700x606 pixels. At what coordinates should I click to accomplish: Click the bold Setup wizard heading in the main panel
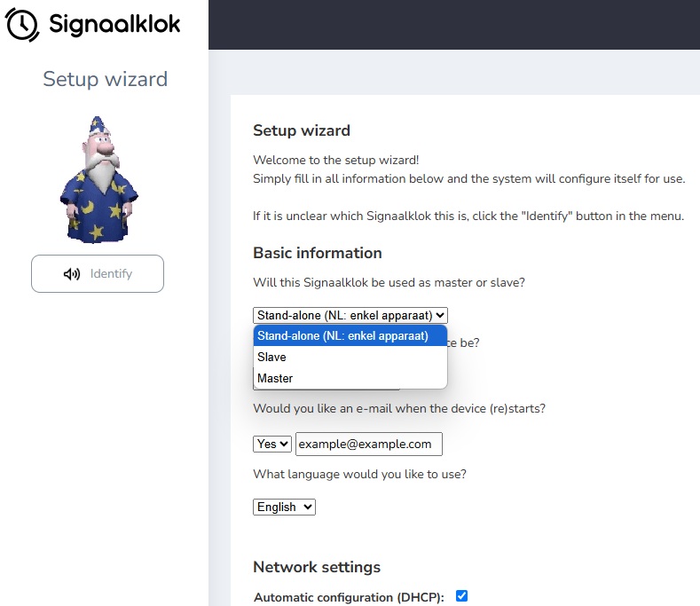(x=302, y=130)
